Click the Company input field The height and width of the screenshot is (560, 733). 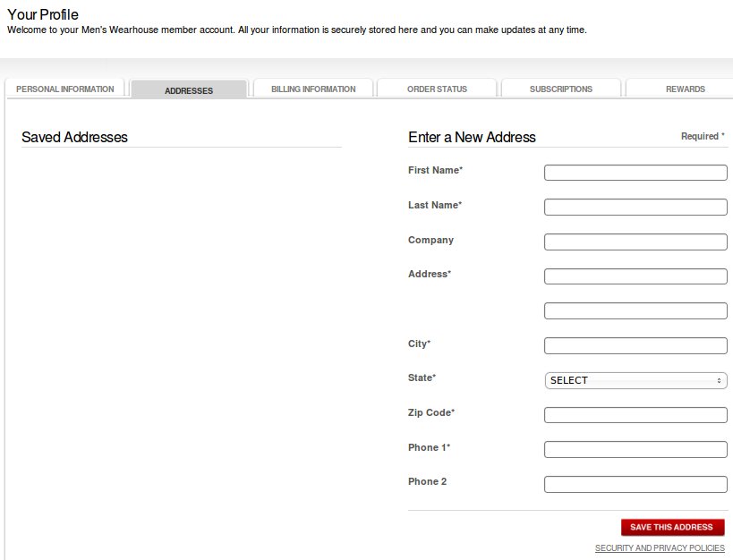point(635,242)
